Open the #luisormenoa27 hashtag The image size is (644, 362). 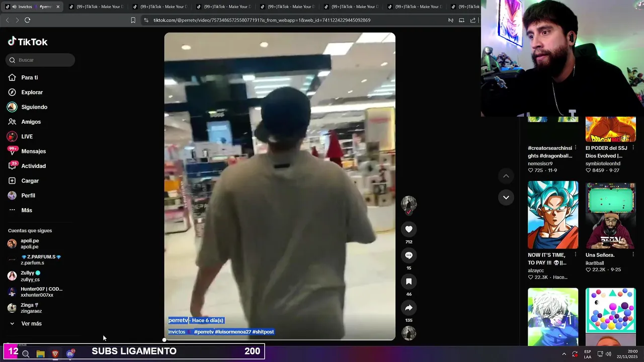point(233,332)
